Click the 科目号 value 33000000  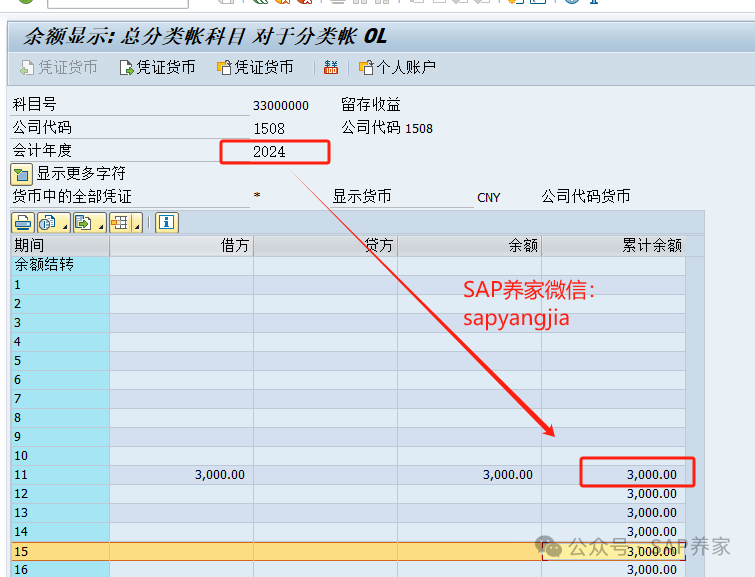(281, 105)
